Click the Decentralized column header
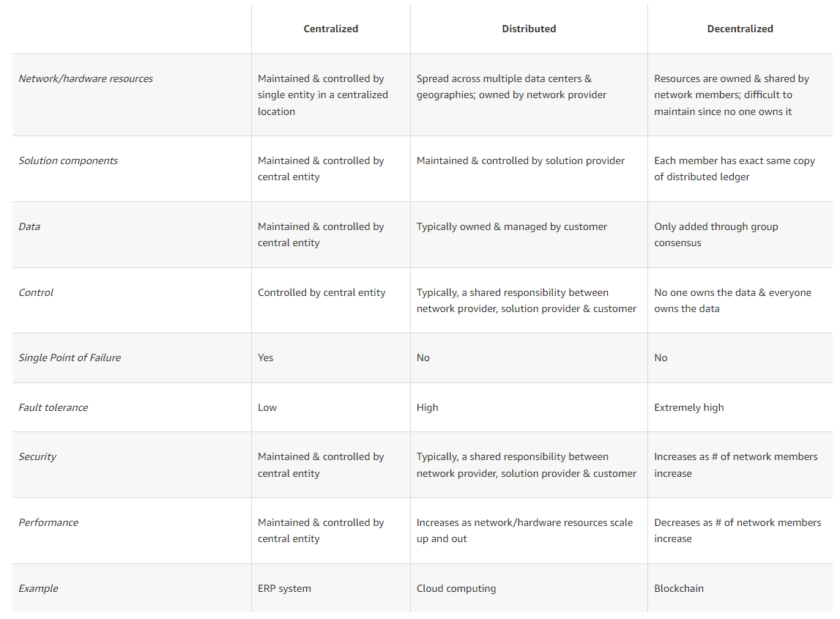The height and width of the screenshot is (619, 840). (740, 29)
